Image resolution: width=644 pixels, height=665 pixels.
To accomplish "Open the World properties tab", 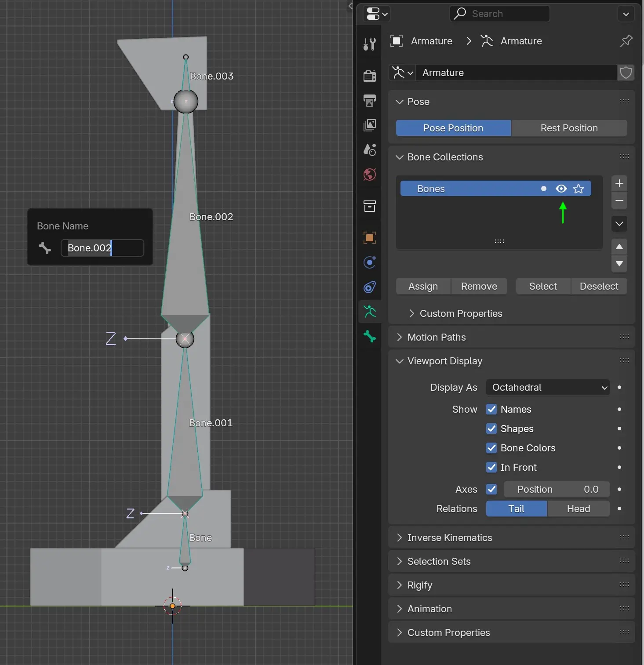I will pyautogui.click(x=370, y=174).
